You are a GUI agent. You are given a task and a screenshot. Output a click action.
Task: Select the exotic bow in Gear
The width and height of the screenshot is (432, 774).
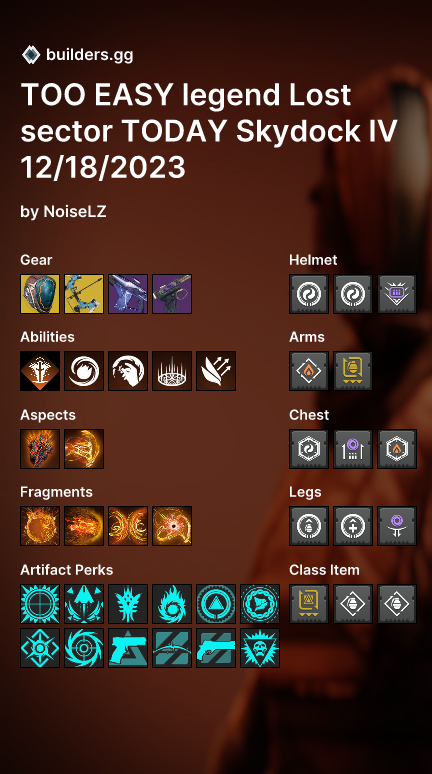(x=84, y=294)
